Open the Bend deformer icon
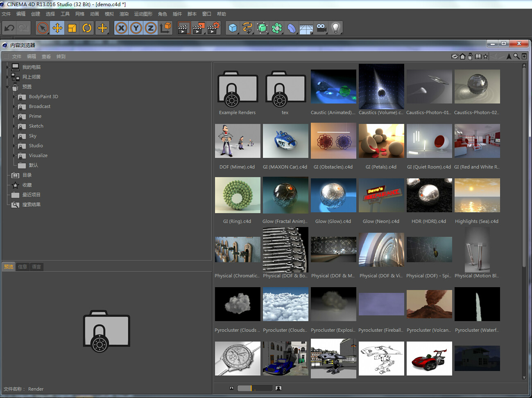Screen dimensions: 532x398 [x=292, y=28]
